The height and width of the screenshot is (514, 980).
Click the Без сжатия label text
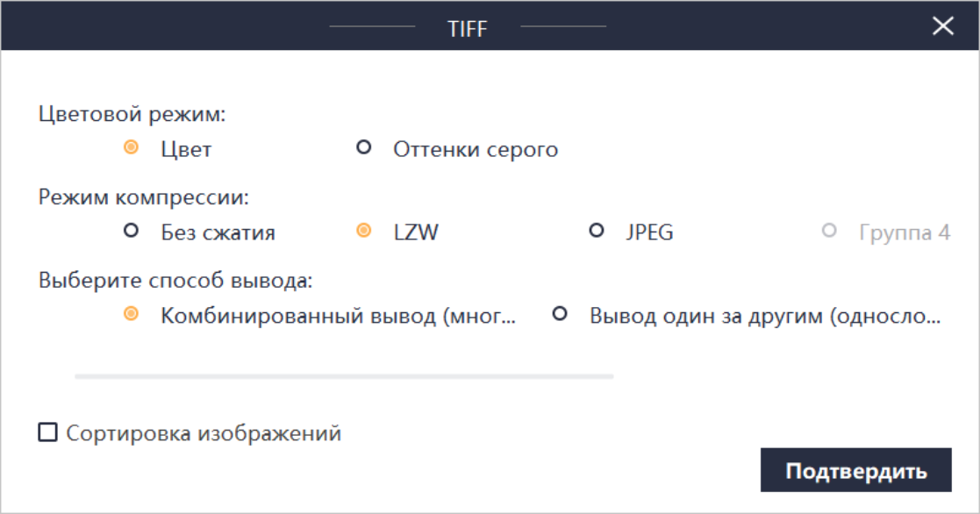tap(218, 232)
